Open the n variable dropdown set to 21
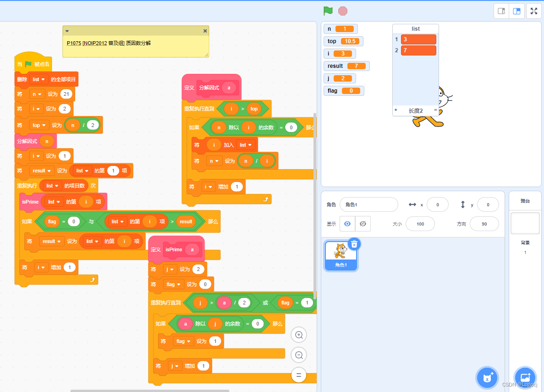 point(37,94)
